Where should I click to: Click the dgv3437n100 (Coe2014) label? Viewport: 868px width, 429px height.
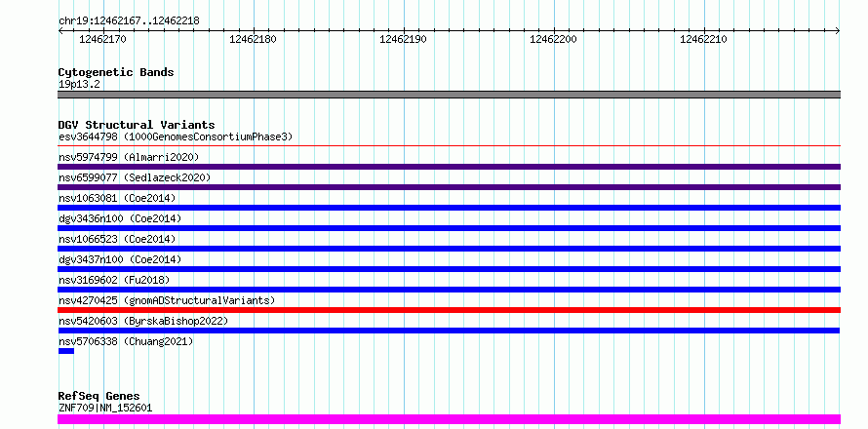(x=120, y=259)
